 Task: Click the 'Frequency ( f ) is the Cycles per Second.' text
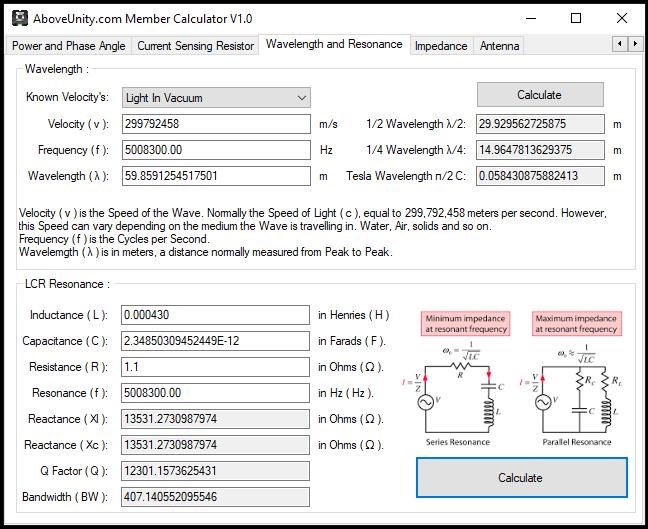(114, 239)
